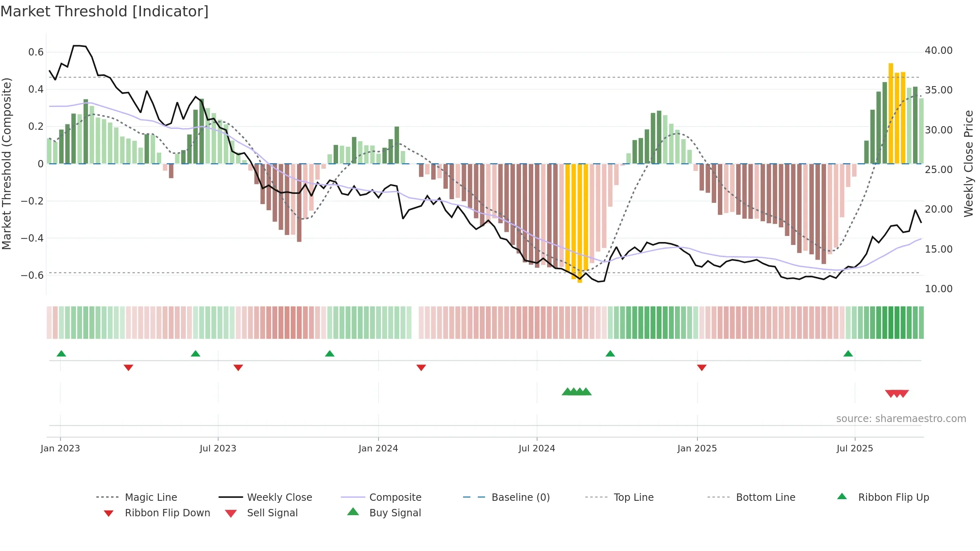Click the green triangle icon beside Ribbon Flip Up

point(842,496)
